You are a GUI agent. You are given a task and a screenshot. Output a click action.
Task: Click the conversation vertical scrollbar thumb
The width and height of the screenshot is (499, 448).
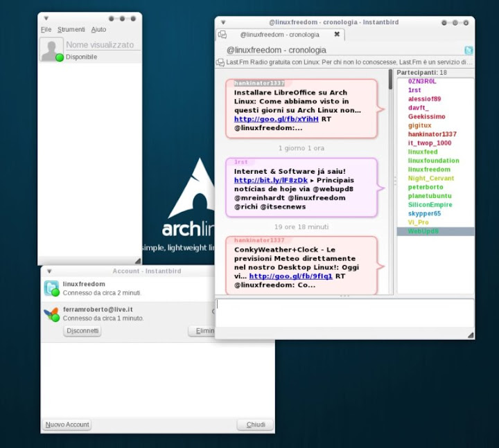coord(390,79)
